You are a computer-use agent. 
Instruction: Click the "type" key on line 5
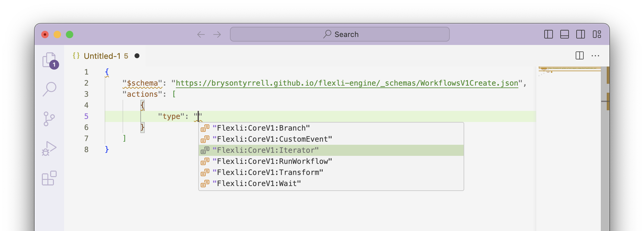[x=171, y=116]
